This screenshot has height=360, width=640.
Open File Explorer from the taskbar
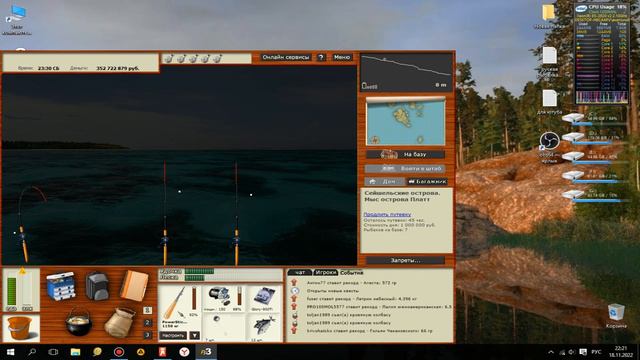(x=75, y=352)
